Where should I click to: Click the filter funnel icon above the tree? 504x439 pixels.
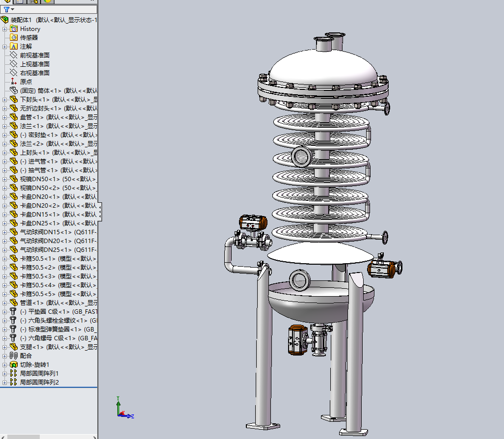click(x=6, y=10)
